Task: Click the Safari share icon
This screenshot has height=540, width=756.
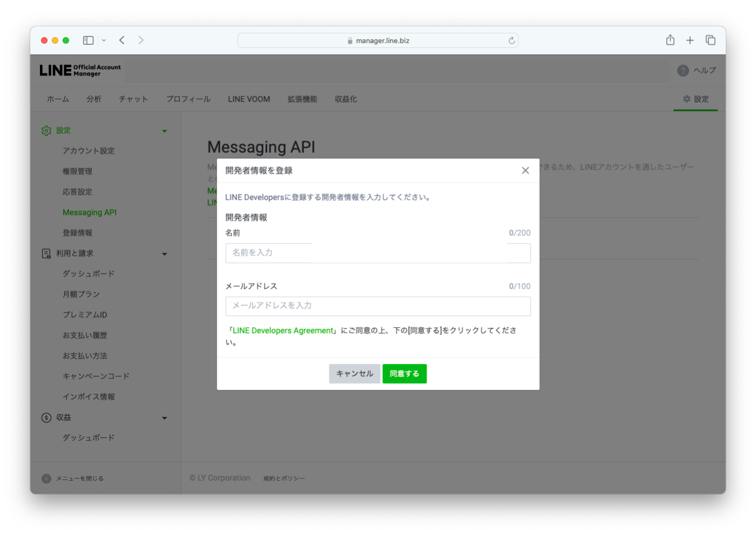Action: 670,40
